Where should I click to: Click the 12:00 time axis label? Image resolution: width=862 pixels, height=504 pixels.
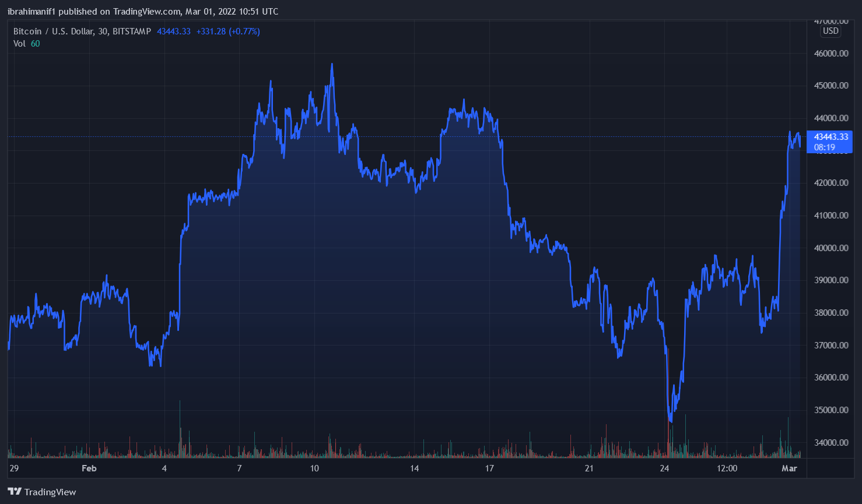[727, 468]
